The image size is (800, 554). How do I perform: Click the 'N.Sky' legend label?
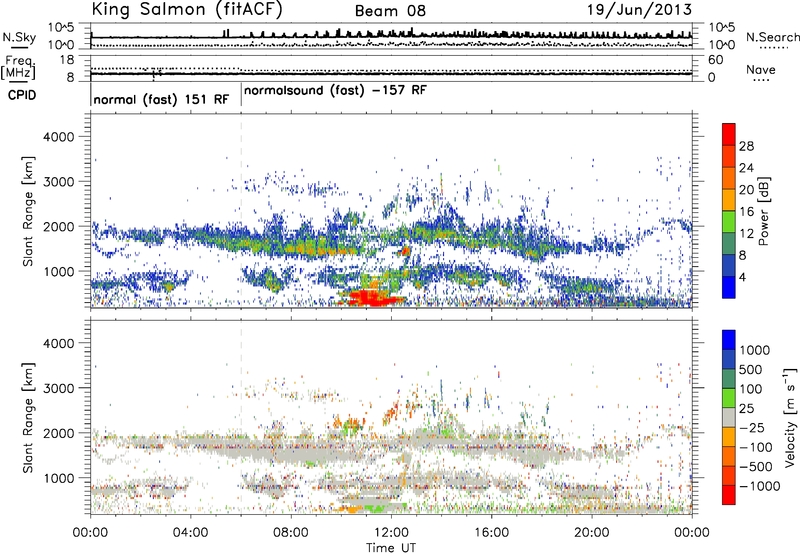coord(19,37)
